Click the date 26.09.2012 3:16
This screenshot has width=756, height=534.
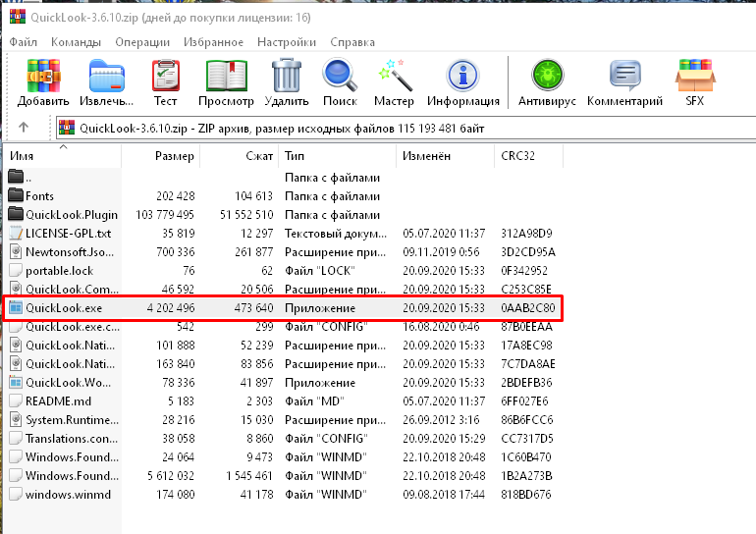click(441, 420)
